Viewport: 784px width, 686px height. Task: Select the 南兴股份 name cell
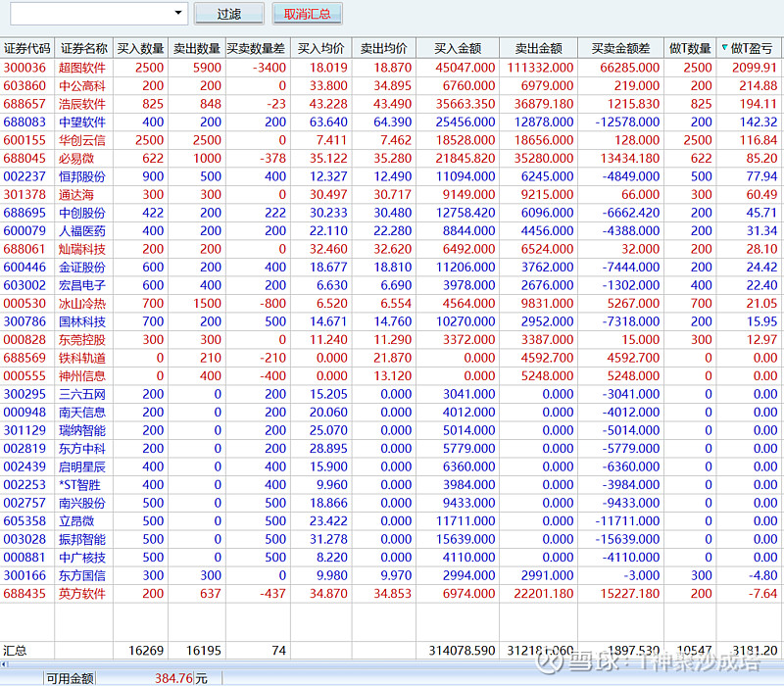point(82,503)
